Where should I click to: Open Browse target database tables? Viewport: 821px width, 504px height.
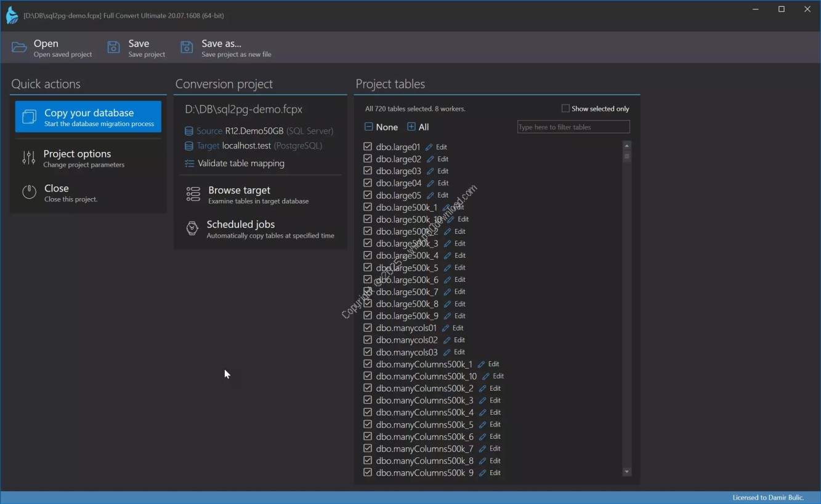pyautogui.click(x=260, y=194)
